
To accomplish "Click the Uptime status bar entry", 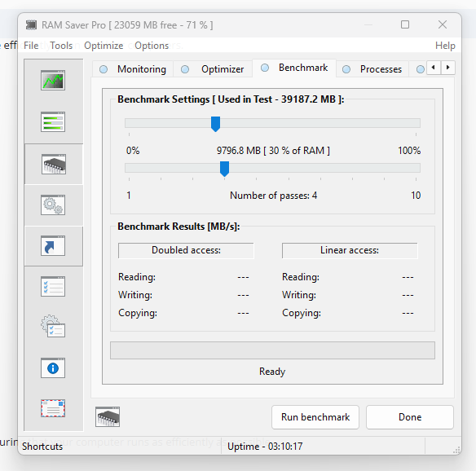I will [x=265, y=447].
